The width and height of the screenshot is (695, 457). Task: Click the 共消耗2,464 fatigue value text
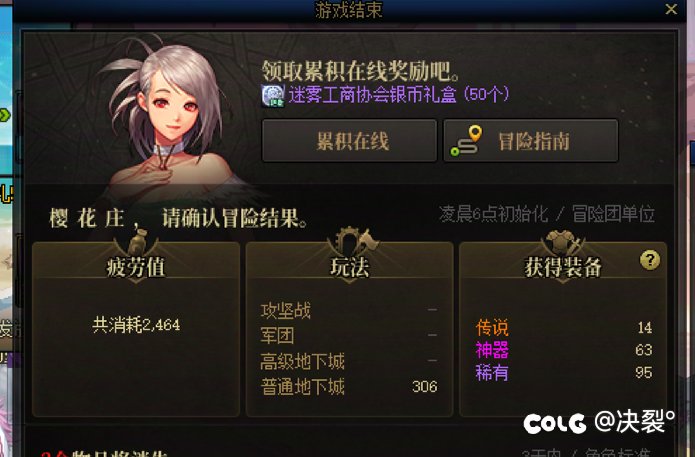(x=137, y=325)
